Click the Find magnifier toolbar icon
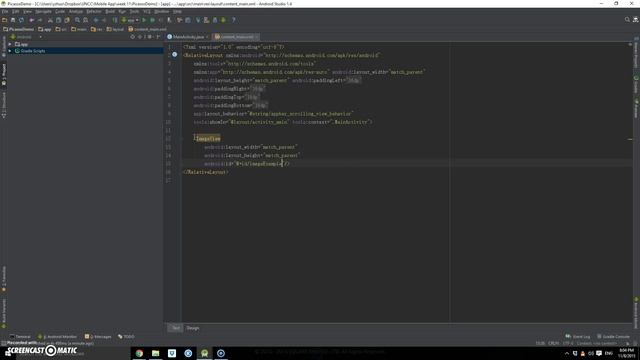The width and height of the screenshot is (640, 360). point(77,20)
